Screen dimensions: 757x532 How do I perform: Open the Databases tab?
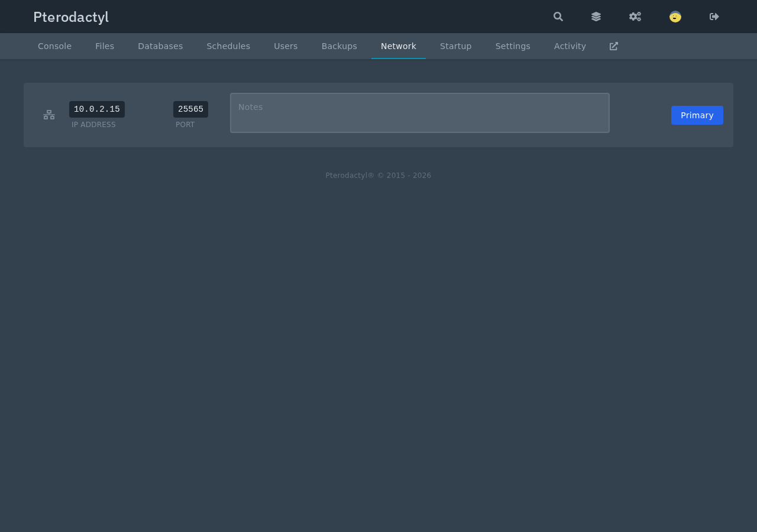click(160, 46)
